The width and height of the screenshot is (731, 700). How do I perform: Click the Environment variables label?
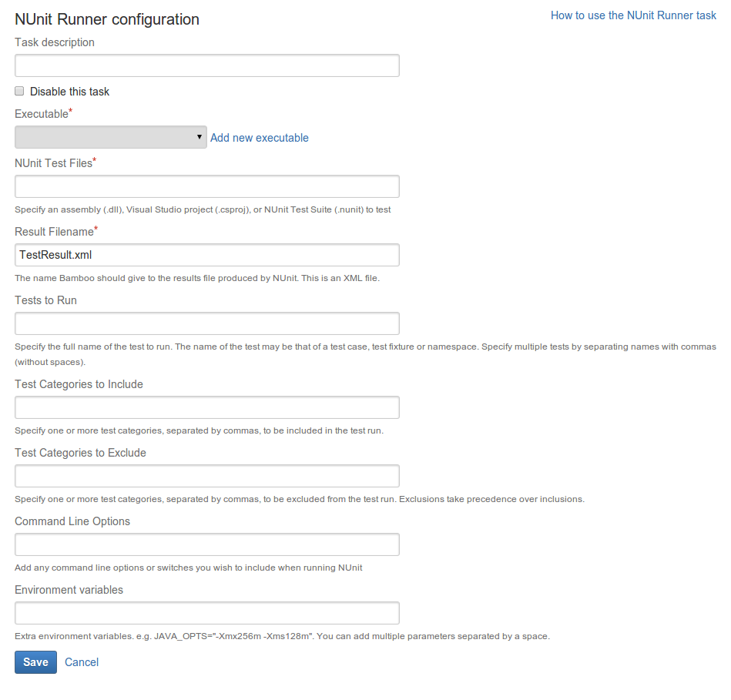[69, 590]
